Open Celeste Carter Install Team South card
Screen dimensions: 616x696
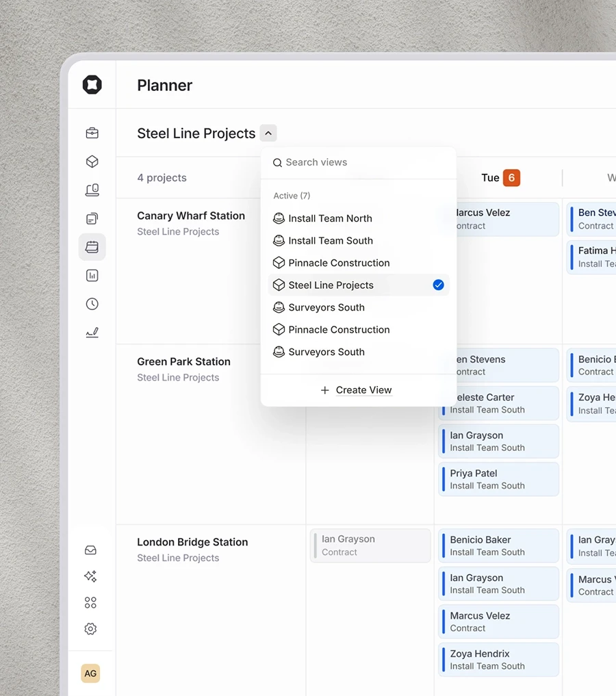click(x=499, y=403)
